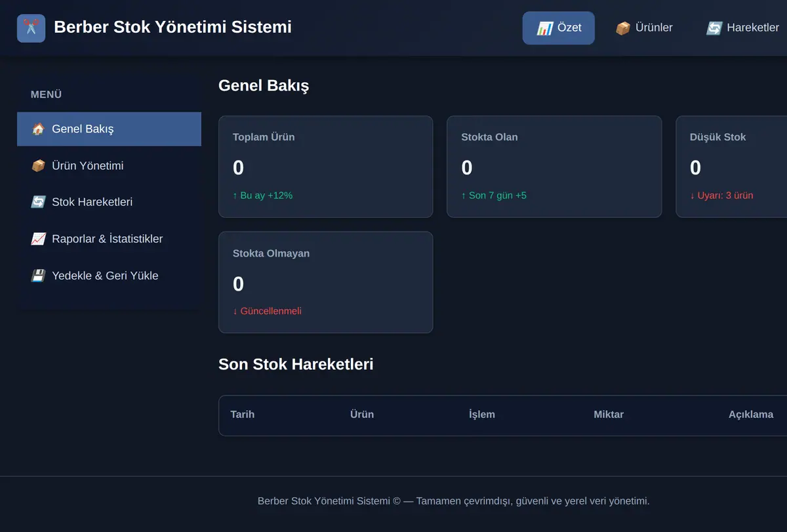787x532 pixels.
Task: Select Stok Hareketleri in sidebar menu
Action: click(109, 202)
